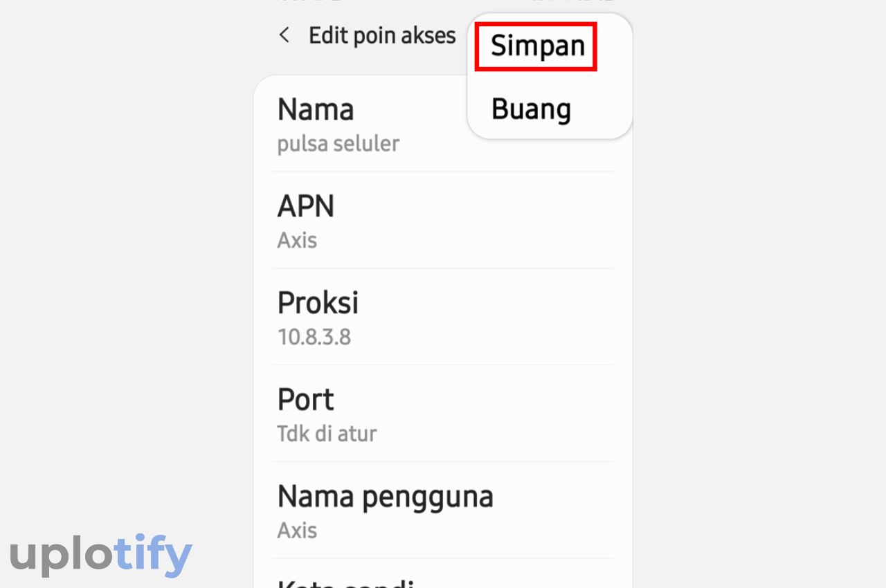
Task: Click the red highlight box around Simpan
Action: (x=536, y=46)
